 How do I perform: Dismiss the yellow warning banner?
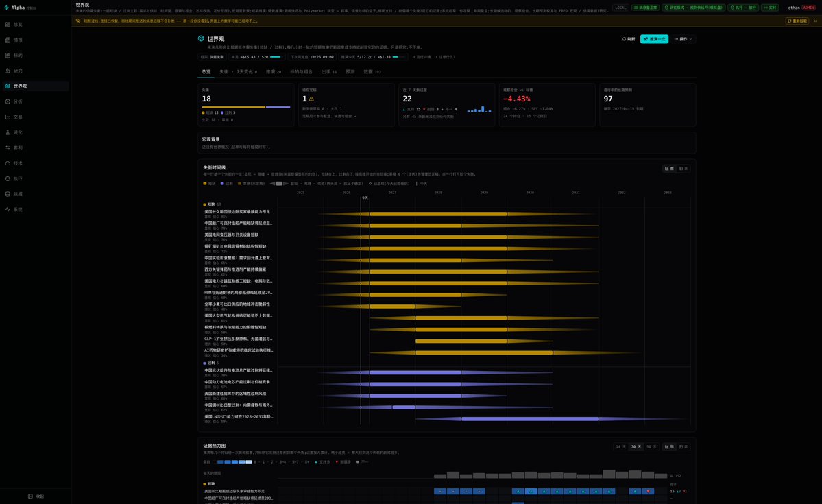(x=815, y=21)
